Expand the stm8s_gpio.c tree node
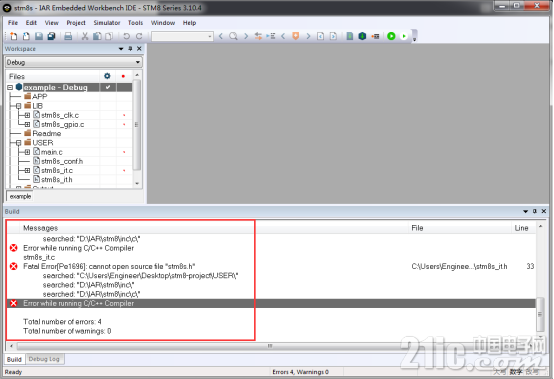The width and height of the screenshot is (554, 379). 27,124
